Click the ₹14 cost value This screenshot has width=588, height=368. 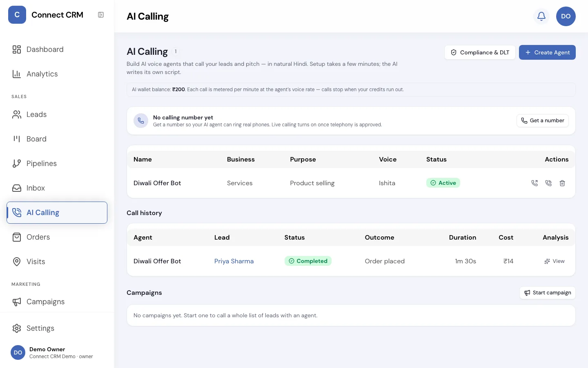[x=508, y=261]
